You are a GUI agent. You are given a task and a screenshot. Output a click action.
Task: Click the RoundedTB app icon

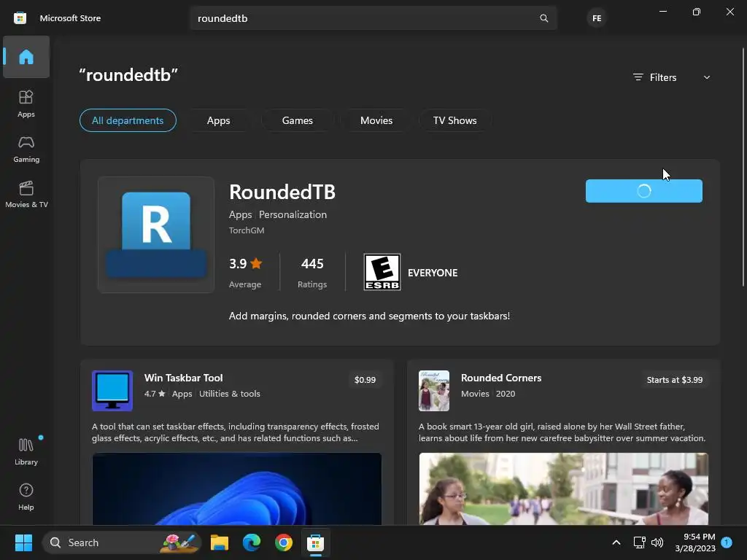click(156, 235)
